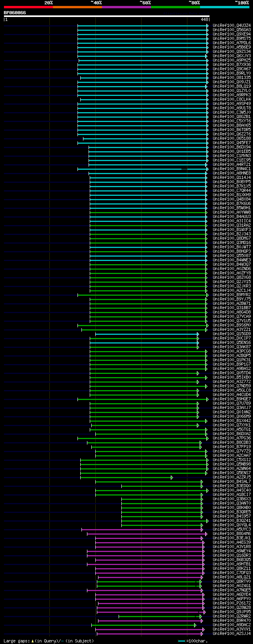Click the 'Large gaps' legend text

click(49, 641)
